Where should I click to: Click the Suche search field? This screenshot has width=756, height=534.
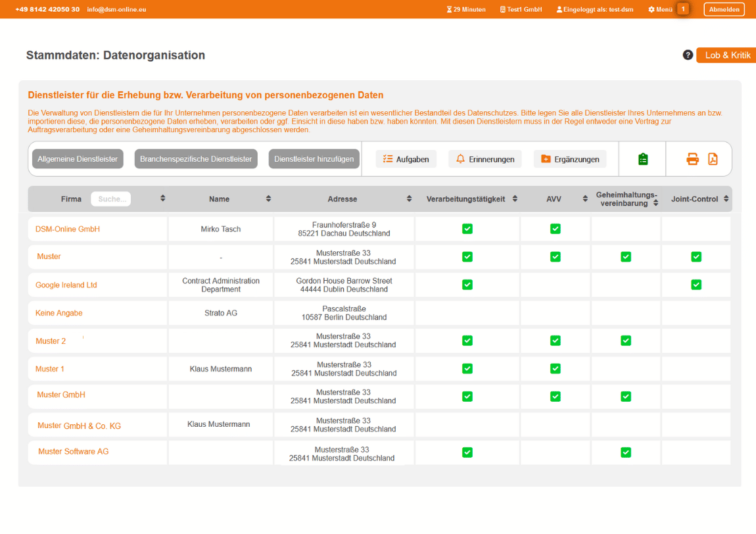[x=111, y=199]
